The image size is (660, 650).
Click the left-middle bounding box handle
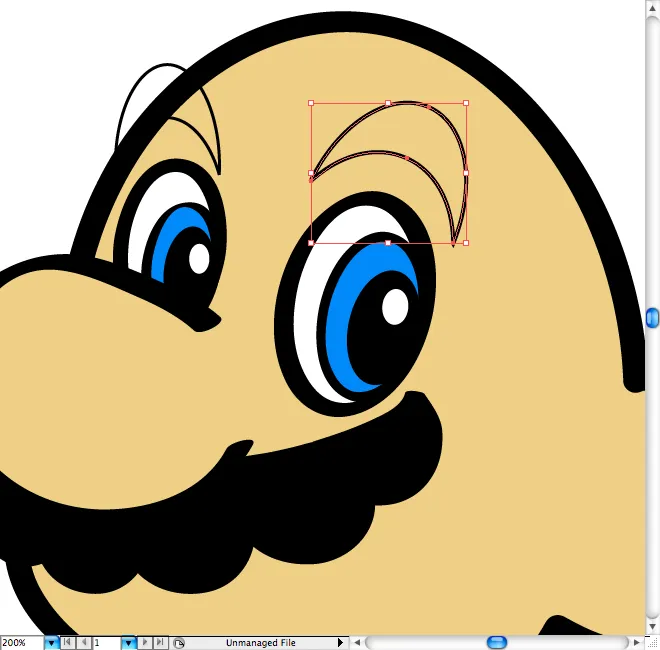coord(311,173)
